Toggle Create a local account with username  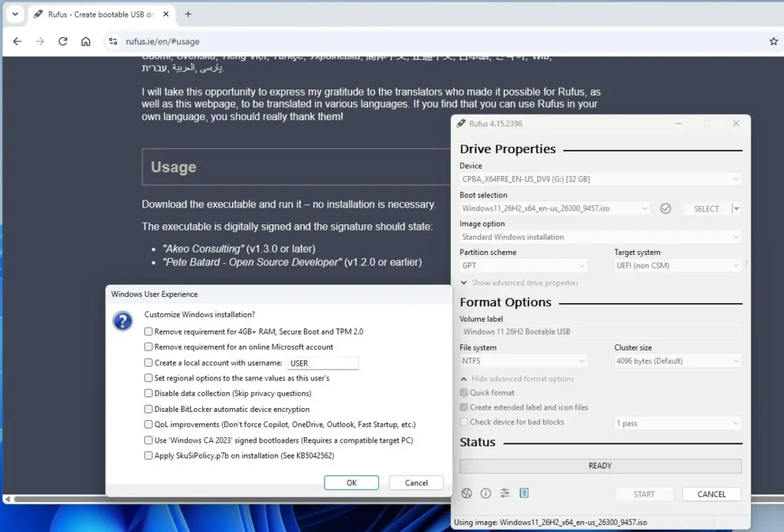(x=149, y=363)
